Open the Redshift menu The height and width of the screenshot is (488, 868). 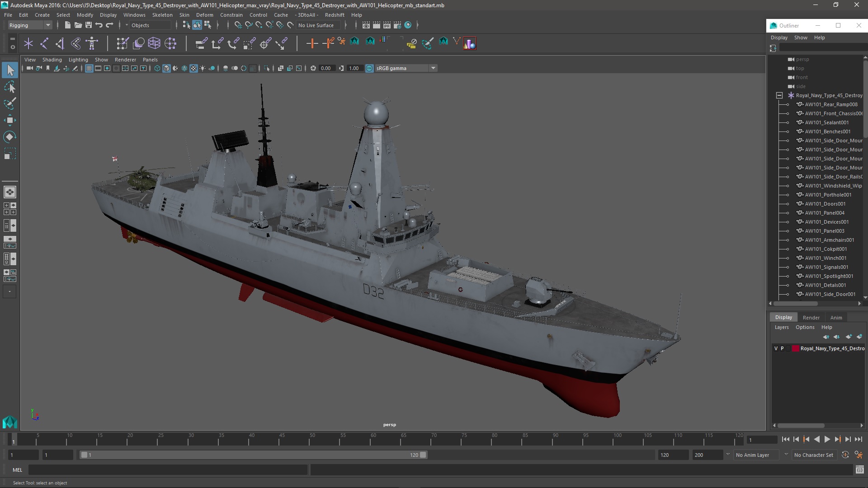point(335,15)
